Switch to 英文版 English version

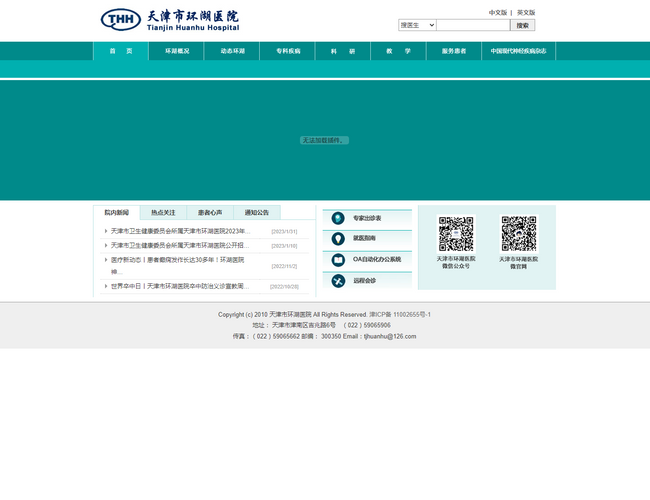(x=526, y=13)
